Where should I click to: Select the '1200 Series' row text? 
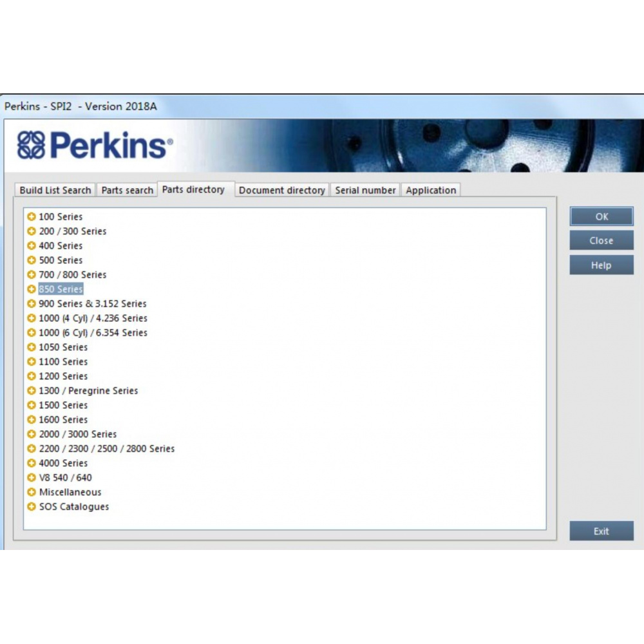[x=63, y=376]
